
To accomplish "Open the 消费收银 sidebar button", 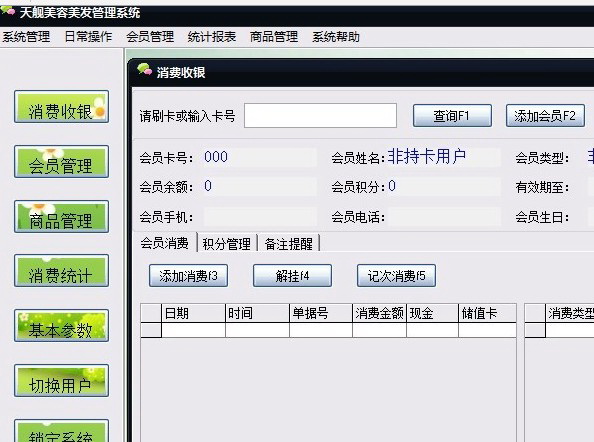I will click(61, 106).
